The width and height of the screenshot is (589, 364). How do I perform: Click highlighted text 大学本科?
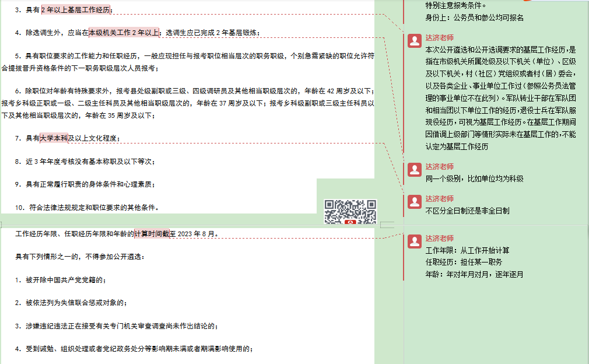click(54, 138)
